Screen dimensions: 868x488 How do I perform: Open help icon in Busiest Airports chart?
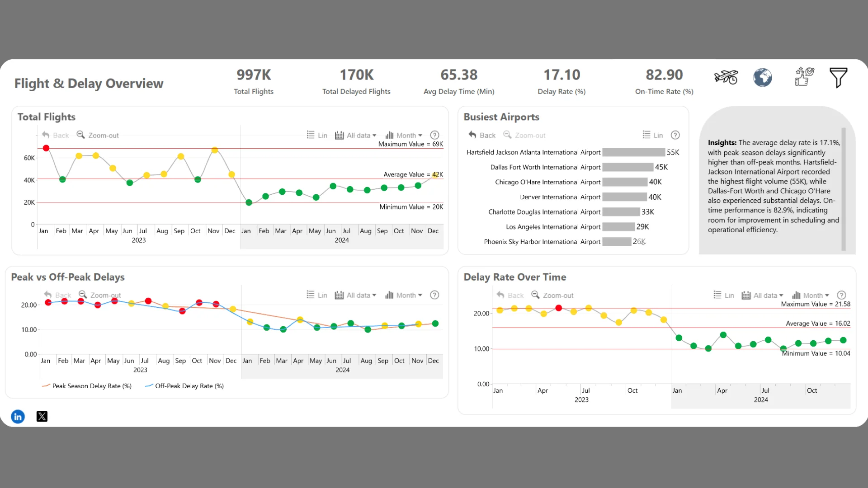tap(675, 135)
